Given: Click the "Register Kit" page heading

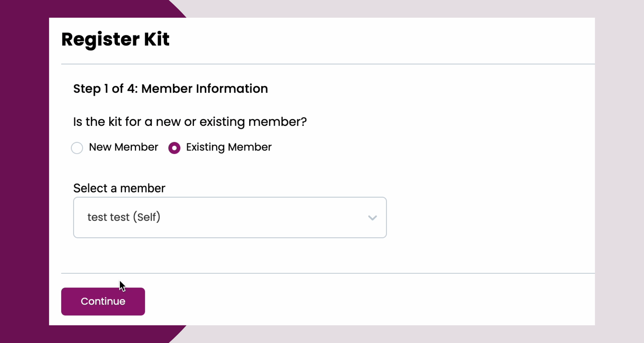Looking at the screenshot, I should pos(115,39).
